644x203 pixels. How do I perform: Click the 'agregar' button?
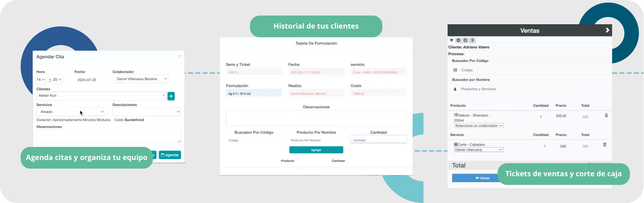coord(316,150)
